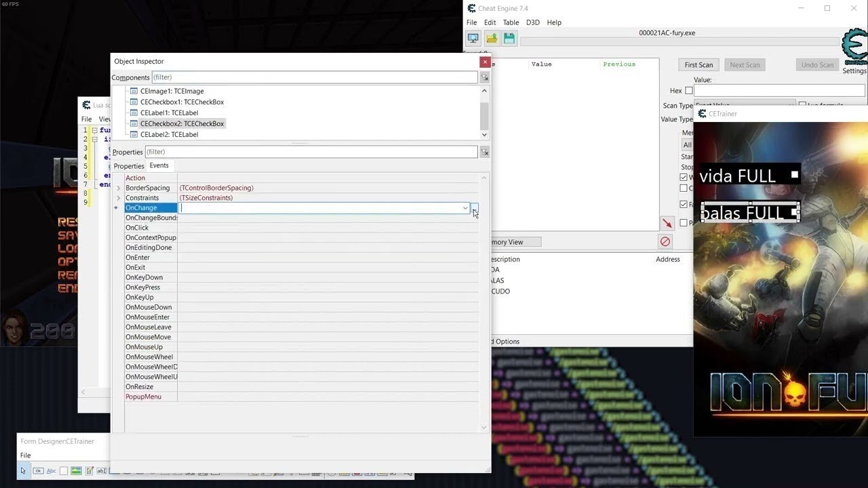Viewport: 868px width, 488px height.
Task: Click the scan progress bar in Cheat Engine
Action: click(679, 41)
